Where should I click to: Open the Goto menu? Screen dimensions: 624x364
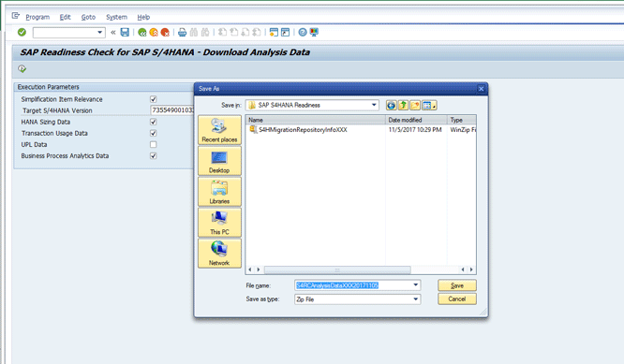[88, 17]
